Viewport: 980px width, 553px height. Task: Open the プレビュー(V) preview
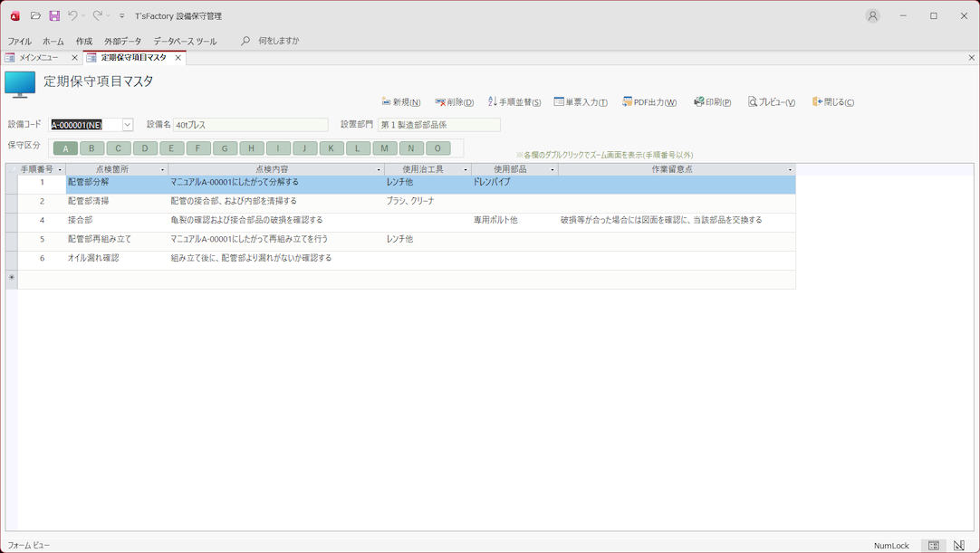772,102
